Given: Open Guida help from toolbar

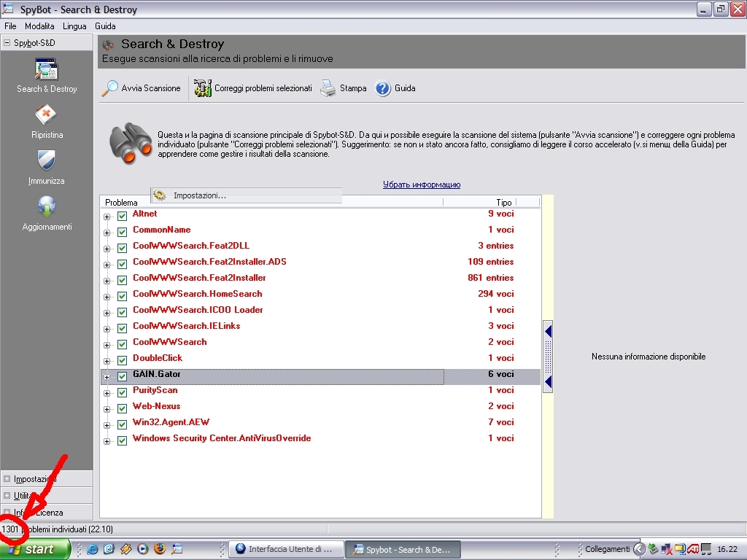Looking at the screenshot, I should [x=395, y=88].
